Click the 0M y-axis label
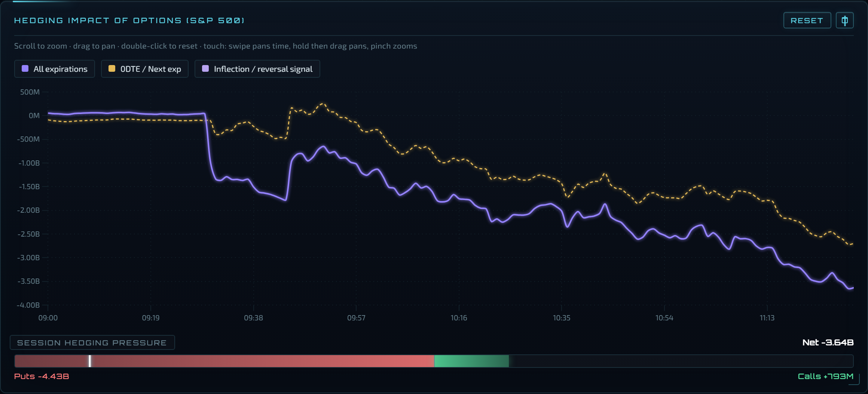 click(34, 116)
